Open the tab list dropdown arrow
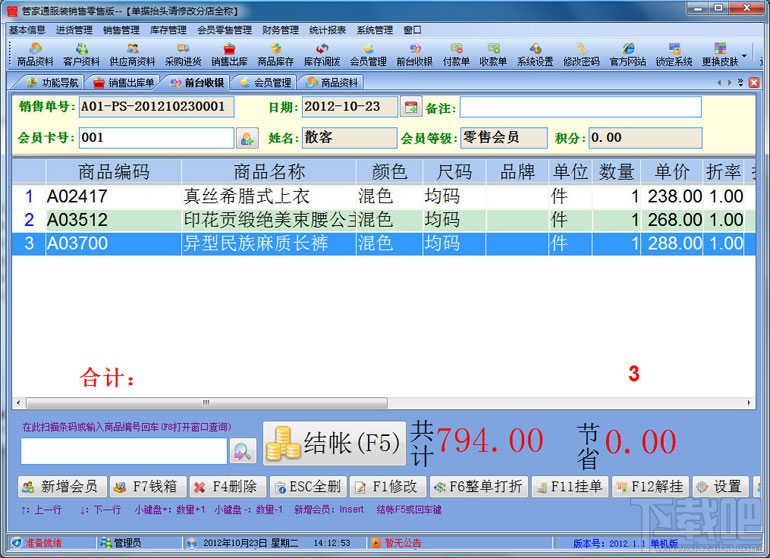This screenshot has height=558, width=770. pos(741,83)
